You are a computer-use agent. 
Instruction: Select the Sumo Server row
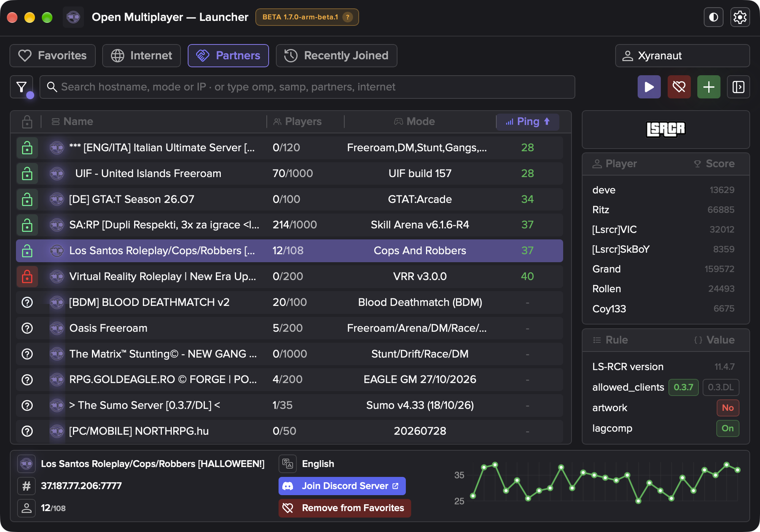tap(290, 405)
